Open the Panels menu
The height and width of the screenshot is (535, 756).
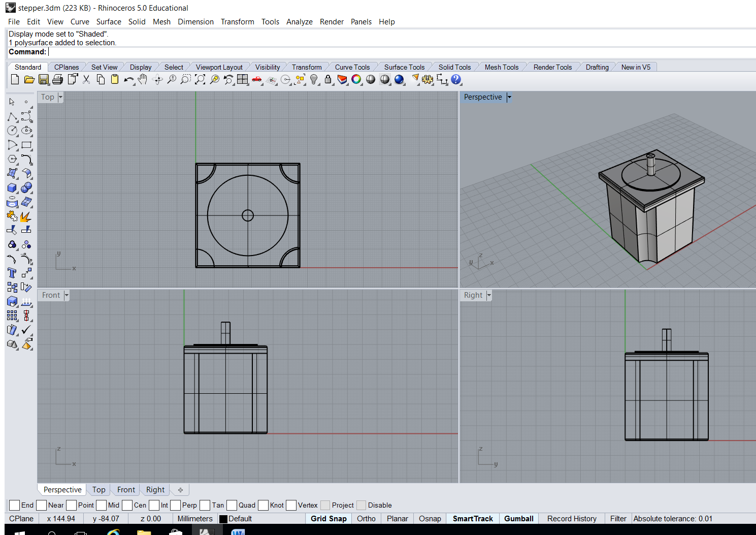[x=361, y=22]
